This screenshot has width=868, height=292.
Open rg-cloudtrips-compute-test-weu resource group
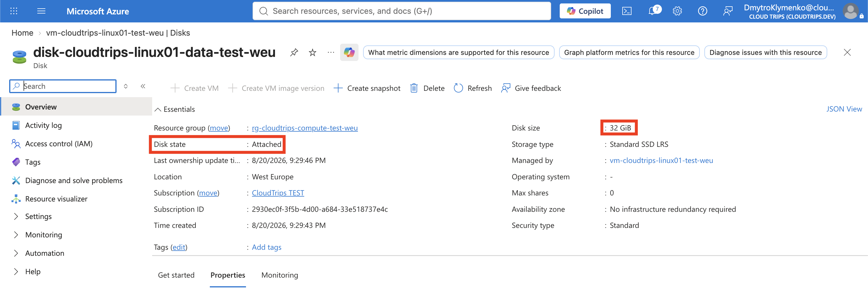click(305, 128)
